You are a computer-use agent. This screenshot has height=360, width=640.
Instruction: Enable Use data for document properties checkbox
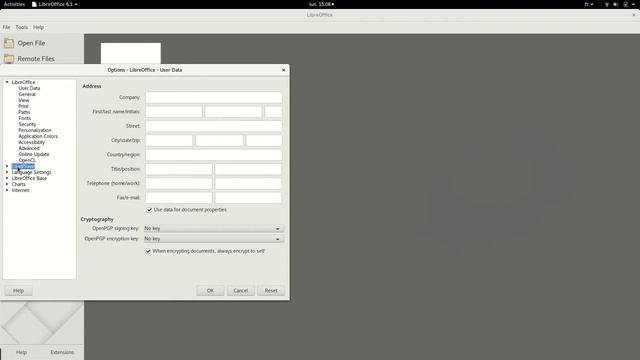click(149, 210)
